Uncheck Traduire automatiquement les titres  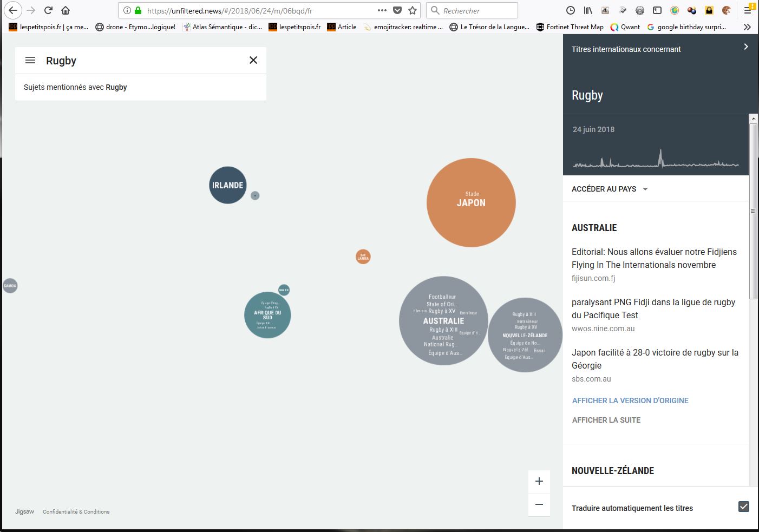click(x=743, y=507)
